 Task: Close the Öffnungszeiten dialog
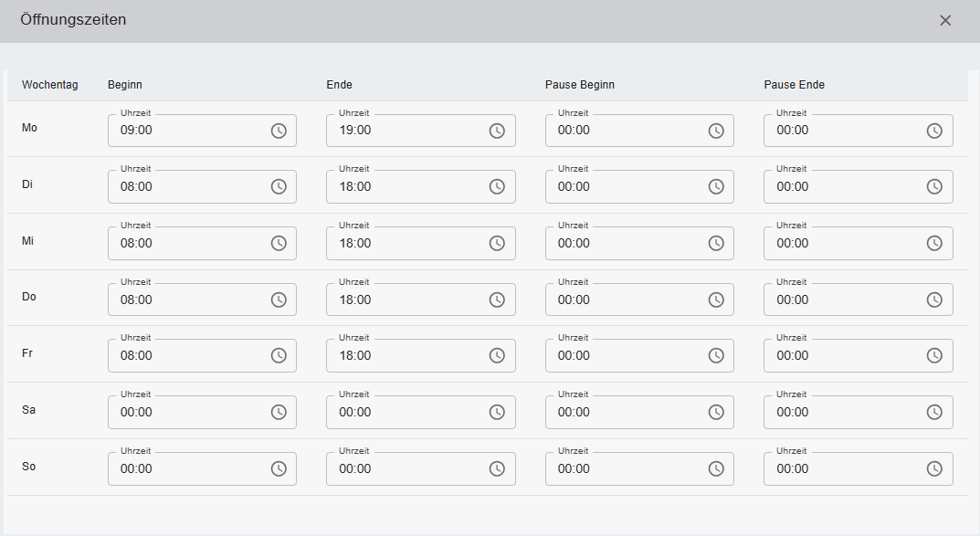coord(945,21)
